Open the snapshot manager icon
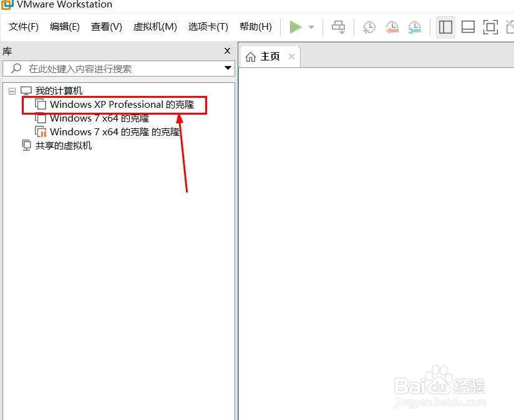 pyautogui.click(x=414, y=27)
